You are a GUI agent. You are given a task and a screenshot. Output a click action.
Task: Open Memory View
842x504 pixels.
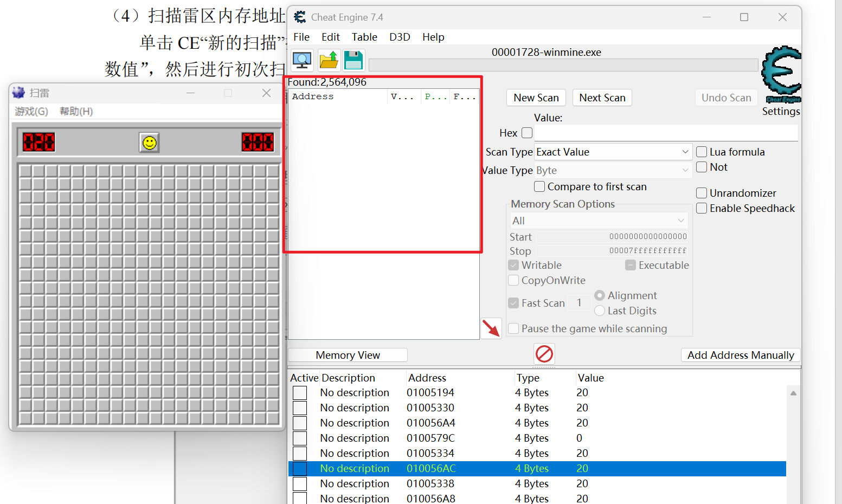348,355
